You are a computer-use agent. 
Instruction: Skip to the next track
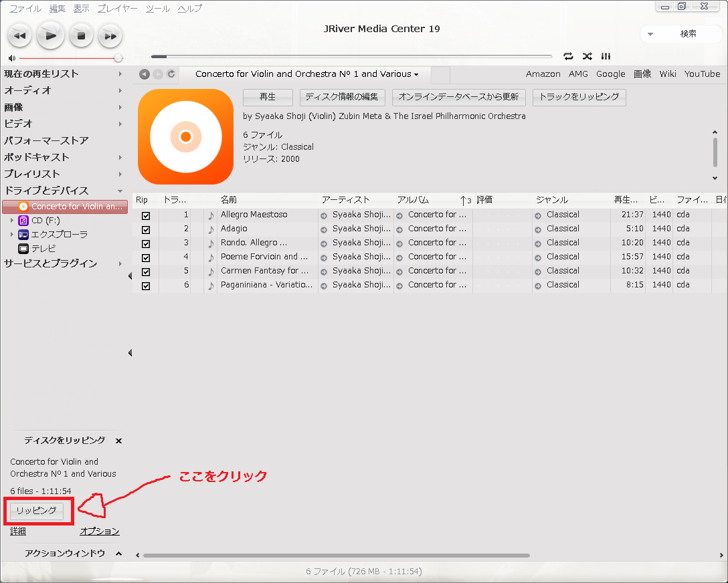[x=110, y=35]
